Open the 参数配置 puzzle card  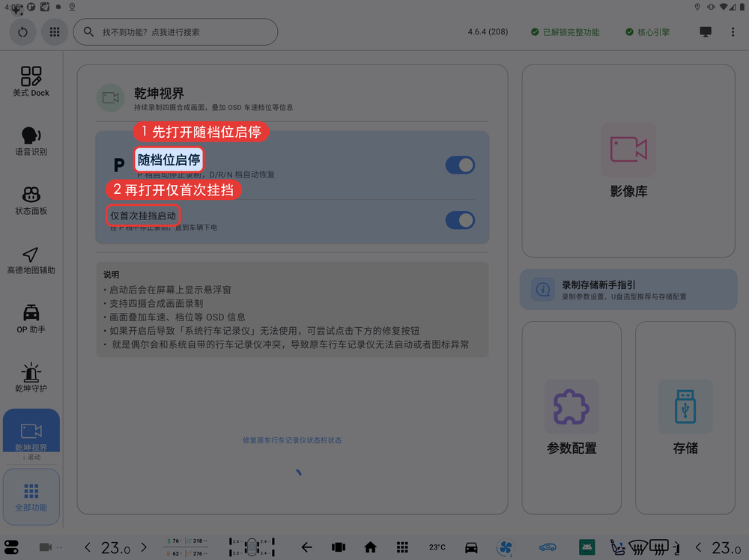click(571, 418)
